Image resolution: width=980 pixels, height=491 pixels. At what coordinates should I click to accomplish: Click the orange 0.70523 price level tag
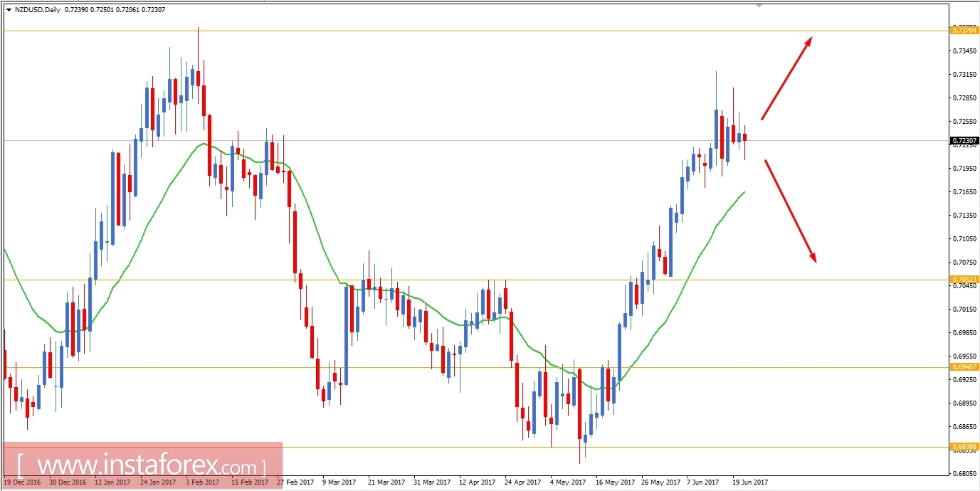[964, 280]
